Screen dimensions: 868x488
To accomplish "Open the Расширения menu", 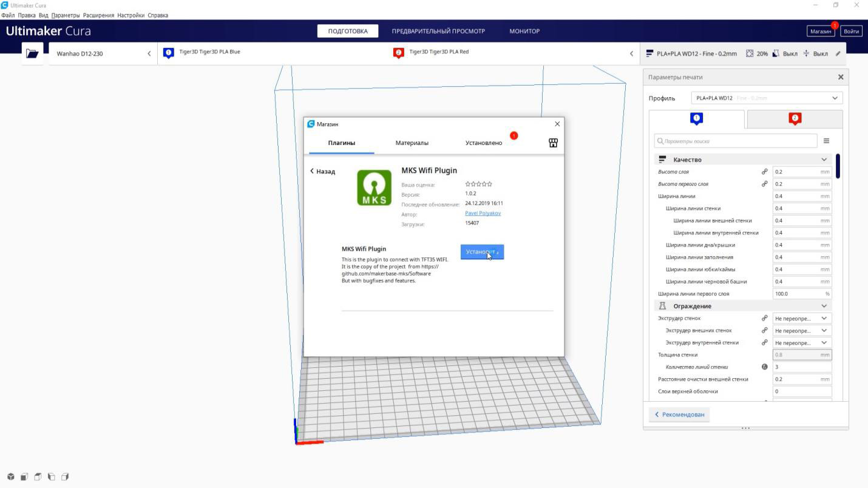I will point(98,15).
